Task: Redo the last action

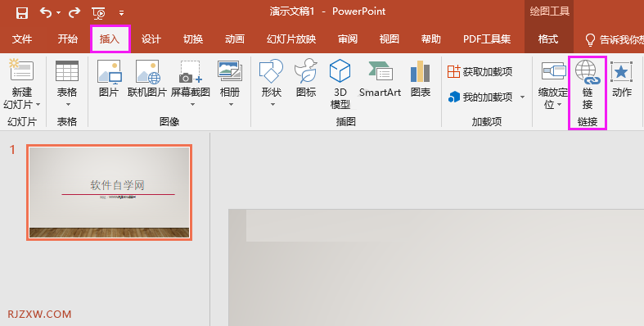Action: point(74,13)
